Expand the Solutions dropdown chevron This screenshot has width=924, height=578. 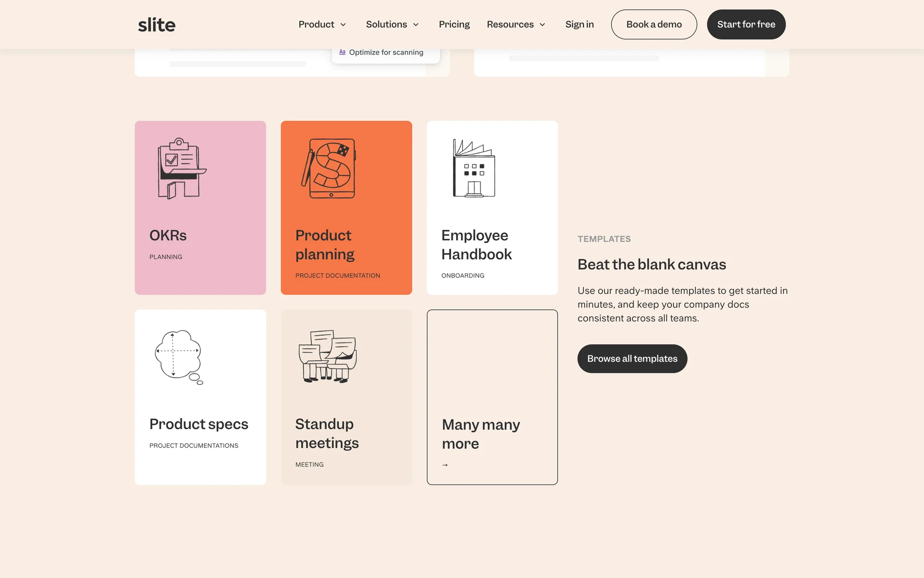coord(416,25)
